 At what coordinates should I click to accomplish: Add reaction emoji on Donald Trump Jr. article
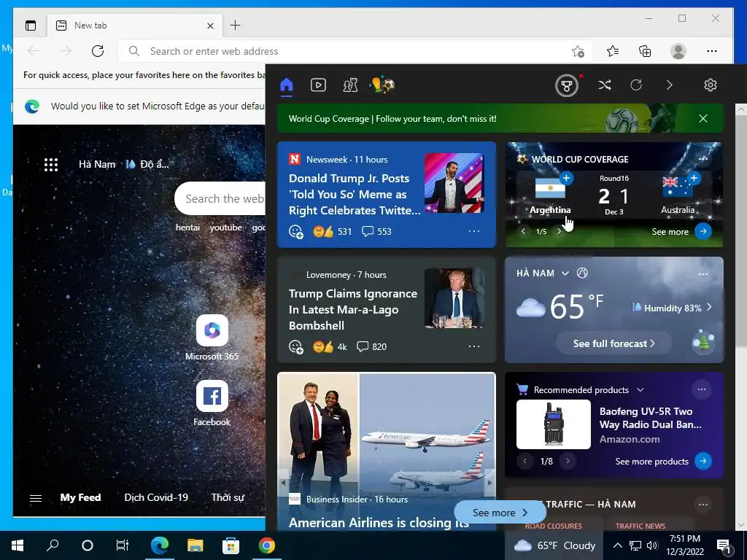(x=296, y=231)
